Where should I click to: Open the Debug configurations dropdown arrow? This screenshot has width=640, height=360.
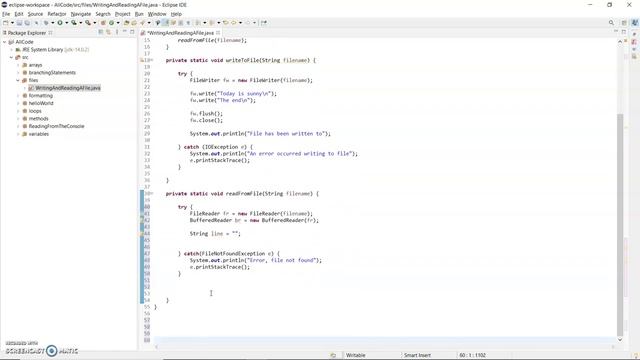tap(53, 23)
